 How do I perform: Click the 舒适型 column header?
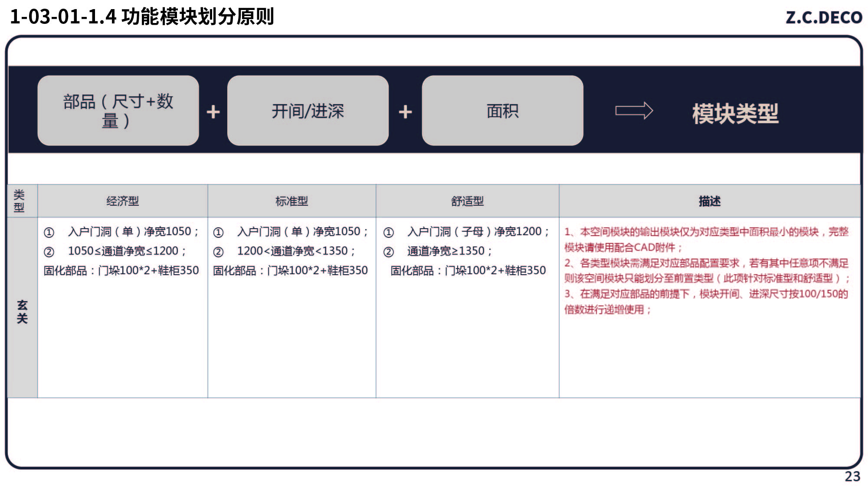(x=467, y=201)
